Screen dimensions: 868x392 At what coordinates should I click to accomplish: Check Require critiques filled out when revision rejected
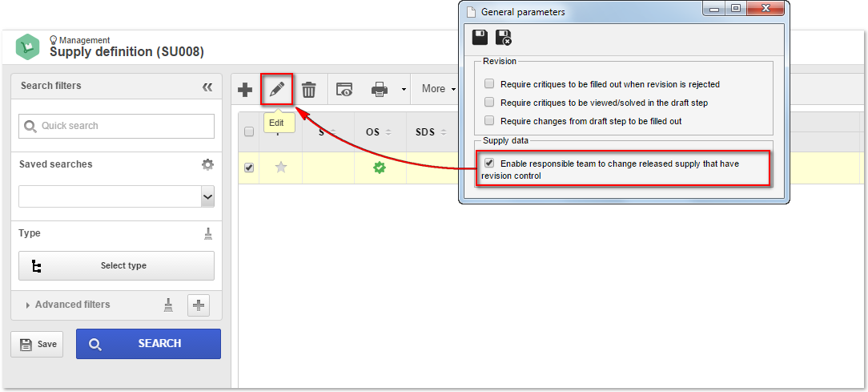tap(488, 83)
